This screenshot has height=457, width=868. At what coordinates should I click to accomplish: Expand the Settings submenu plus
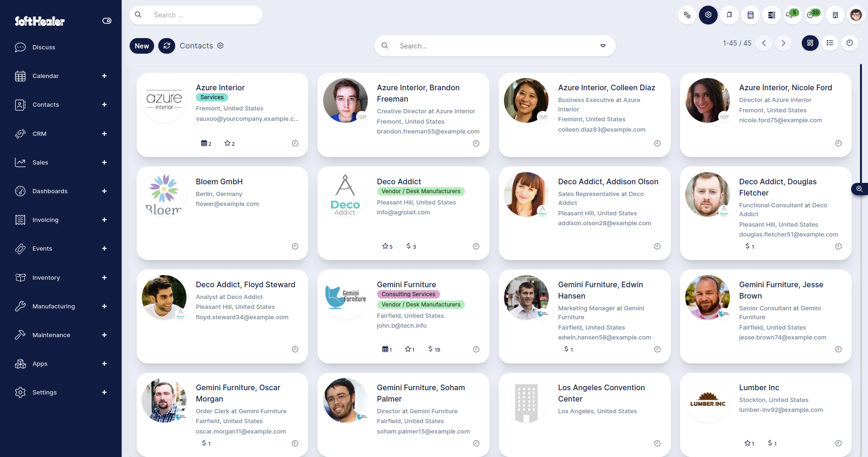(x=104, y=392)
